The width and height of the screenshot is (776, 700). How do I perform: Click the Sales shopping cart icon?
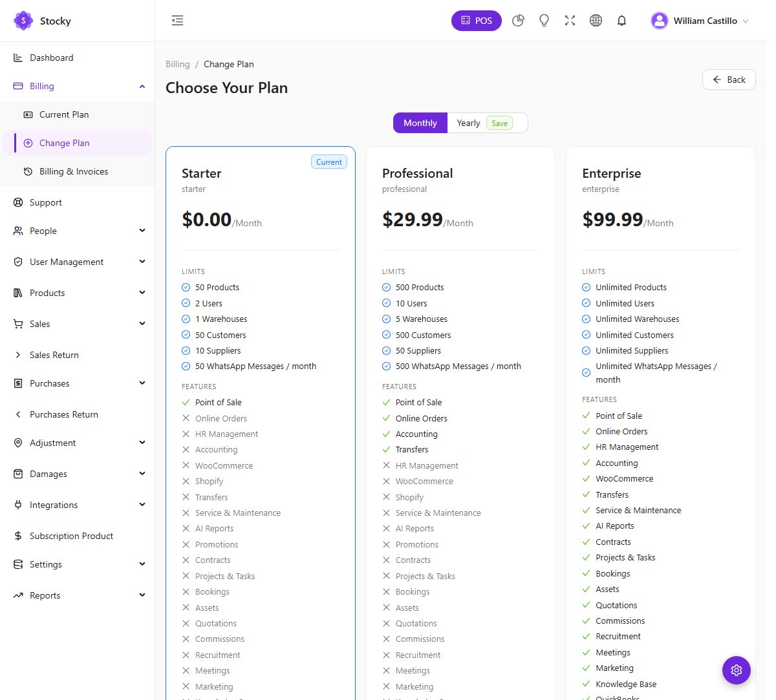[18, 324]
